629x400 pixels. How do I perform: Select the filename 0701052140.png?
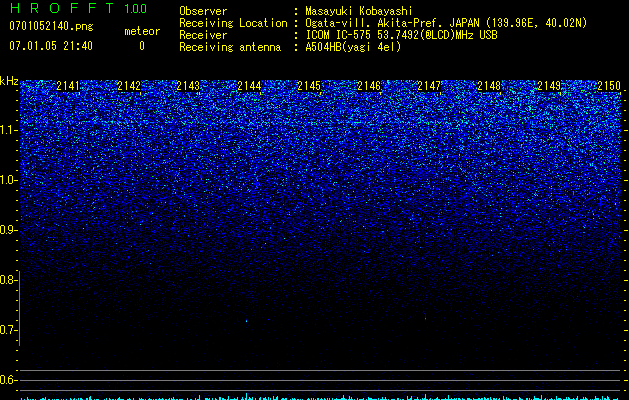click(x=51, y=27)
